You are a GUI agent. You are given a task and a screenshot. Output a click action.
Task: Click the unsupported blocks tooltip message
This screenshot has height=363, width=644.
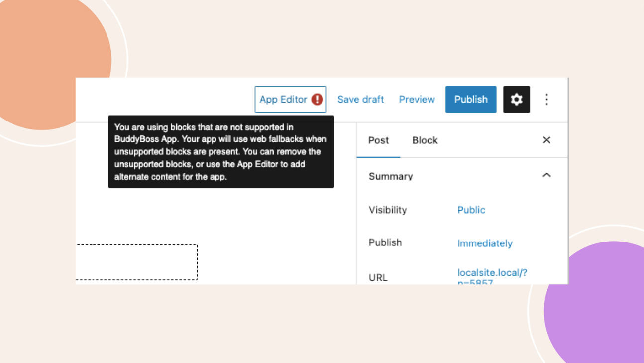click(x=221, y=152)
